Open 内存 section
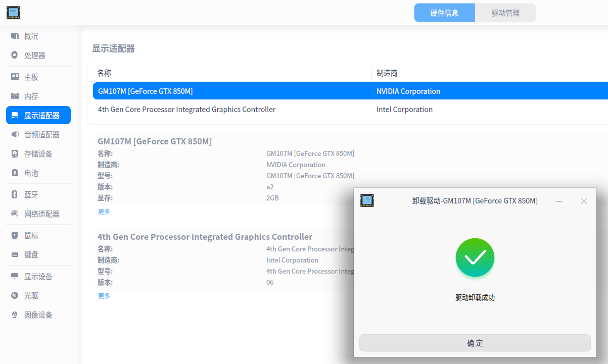 [38, 96]
